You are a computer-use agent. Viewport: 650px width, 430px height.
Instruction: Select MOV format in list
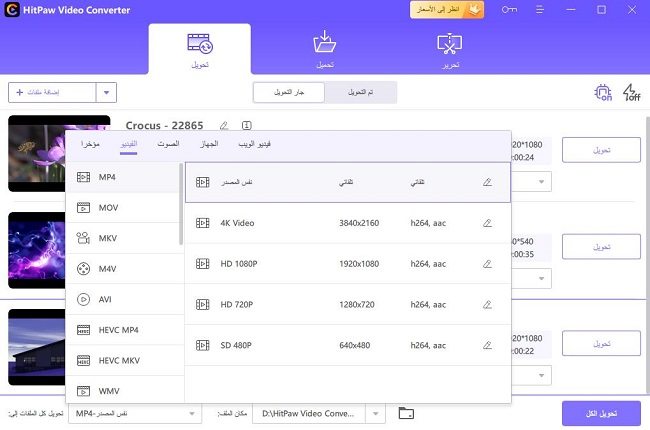[123, 208]
